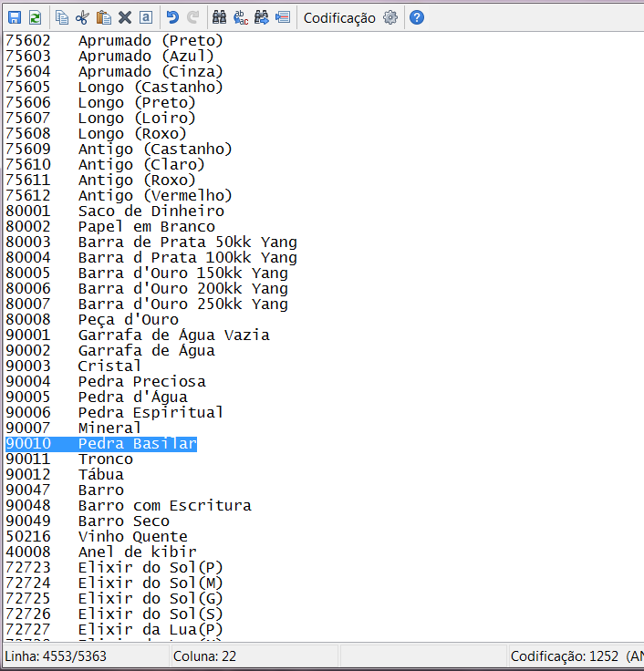644x671 pixels.
Task: Click the line '90047 Barro'
Action: point(65,490)
